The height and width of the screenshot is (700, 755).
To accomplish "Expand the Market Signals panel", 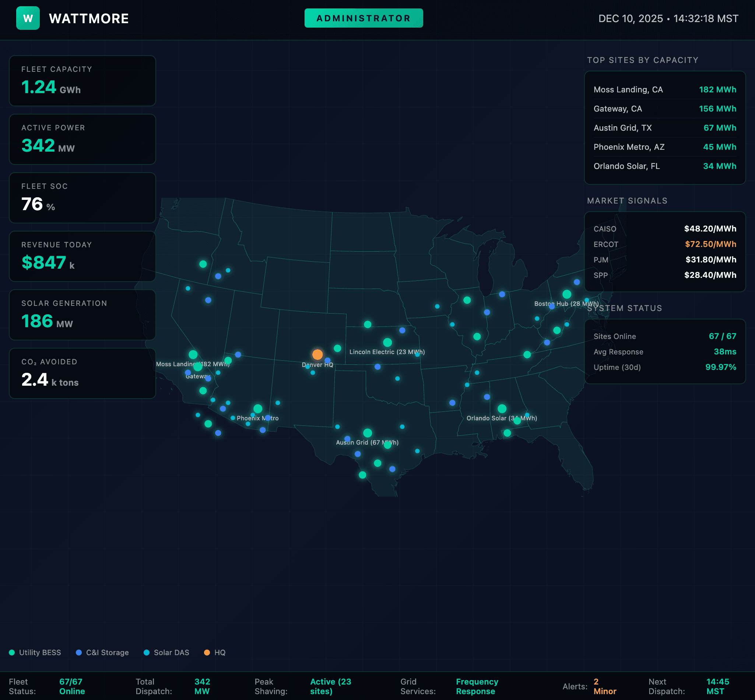I will (x=627, y=201).
